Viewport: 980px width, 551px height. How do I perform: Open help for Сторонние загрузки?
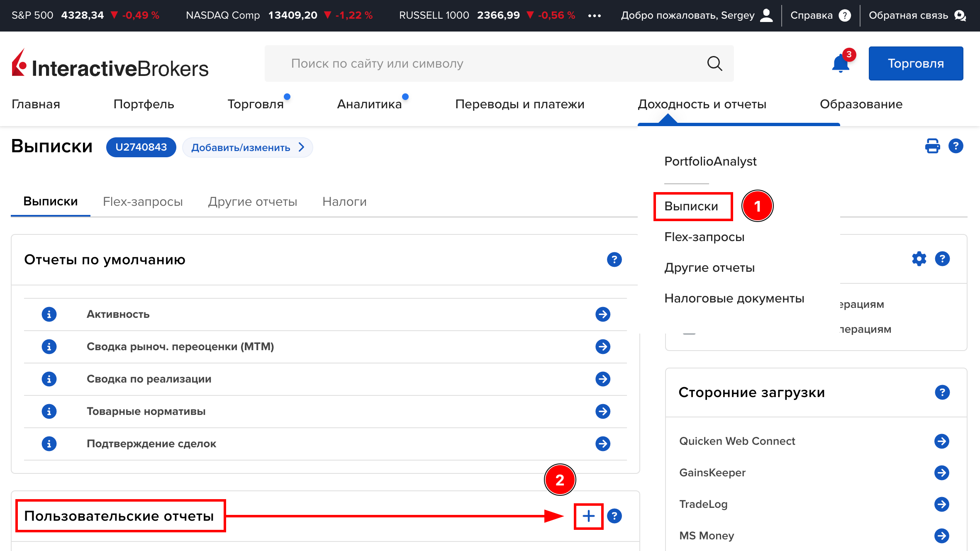coord(942,393)
